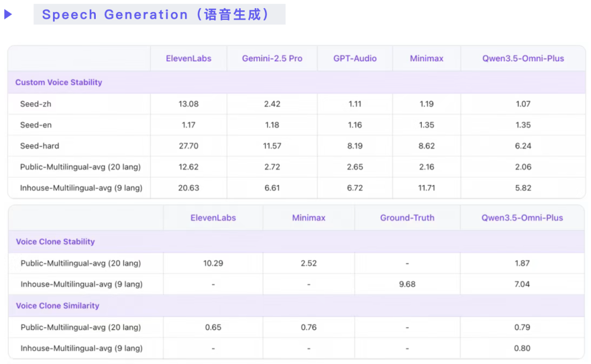Select the GPT-Audio column header
The height and width of the screenshot is (364, 591).
click(x=355, y=59)
